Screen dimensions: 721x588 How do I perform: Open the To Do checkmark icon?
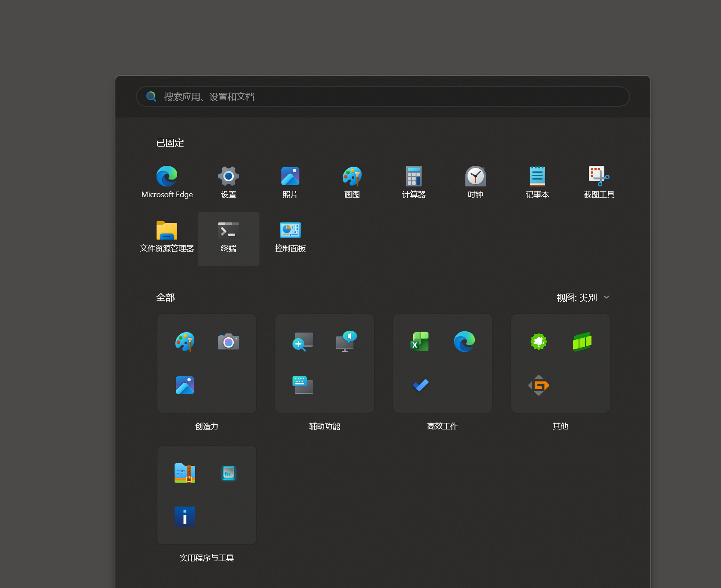coord(421,385)
